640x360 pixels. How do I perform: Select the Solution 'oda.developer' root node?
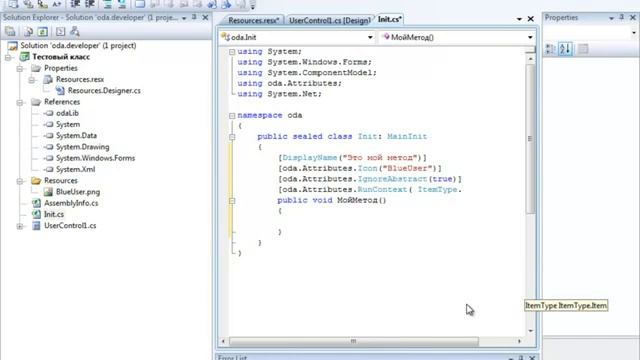click(x=78, y=46)
